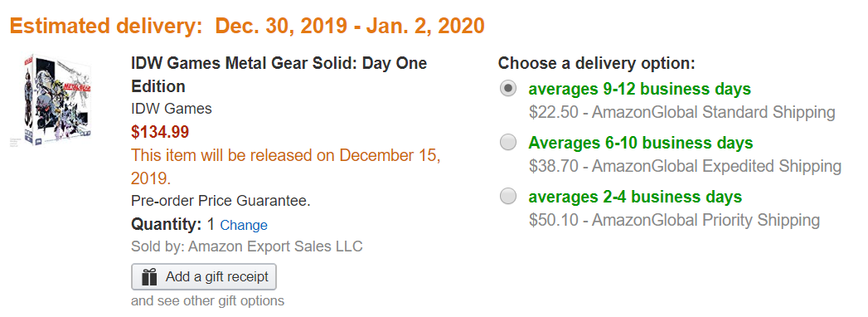Click the Pre-order Price Guarantee text
Screen dimensions: 868x317
(221, 201)
